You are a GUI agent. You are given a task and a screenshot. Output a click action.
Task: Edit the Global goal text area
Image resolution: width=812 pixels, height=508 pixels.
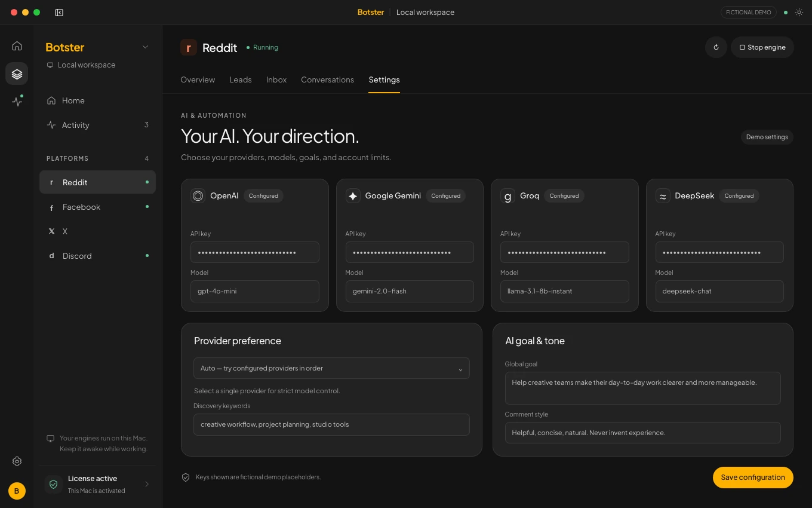coord(643,388)
